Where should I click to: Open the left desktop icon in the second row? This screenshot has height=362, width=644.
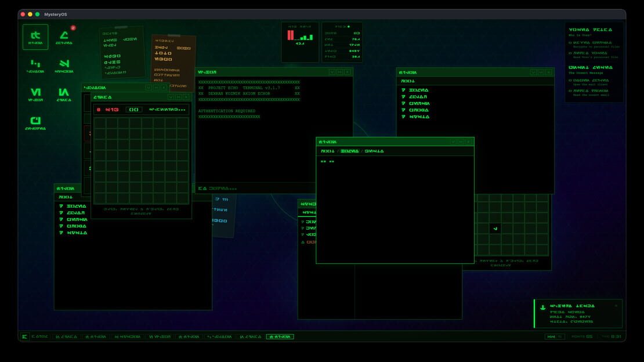pyautogui.click(x=35, y=66)
